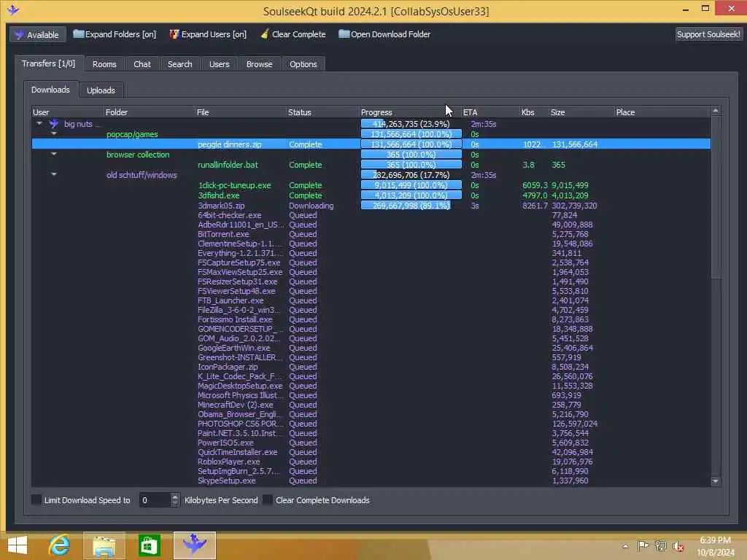This screenshot has height=560, width=747.
Task: Select the peggle dinners.zip row
Action: (371, 144)
